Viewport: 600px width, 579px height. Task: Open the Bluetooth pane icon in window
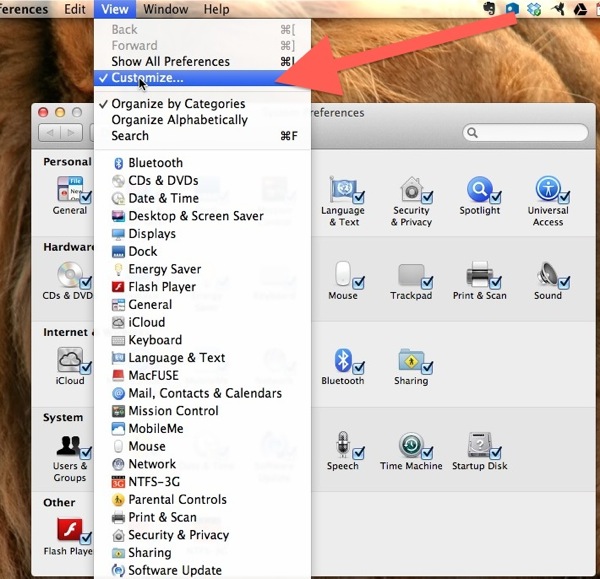point(342,360)
